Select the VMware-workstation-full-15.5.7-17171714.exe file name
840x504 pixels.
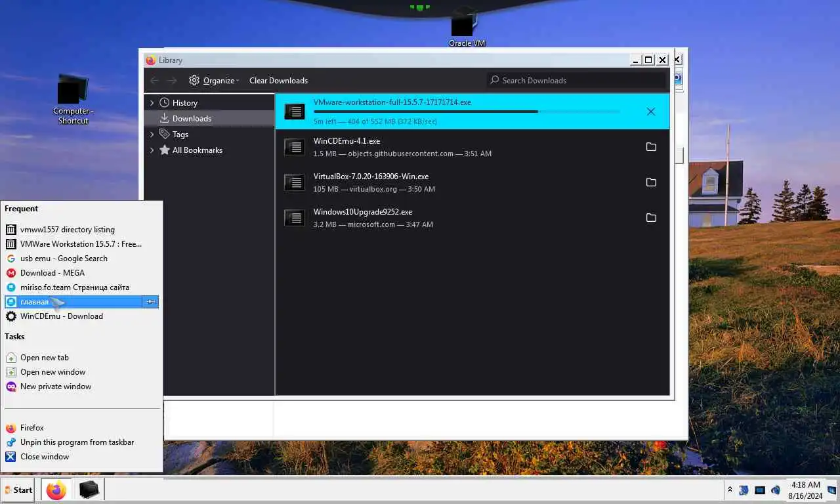tap(392, 102)
